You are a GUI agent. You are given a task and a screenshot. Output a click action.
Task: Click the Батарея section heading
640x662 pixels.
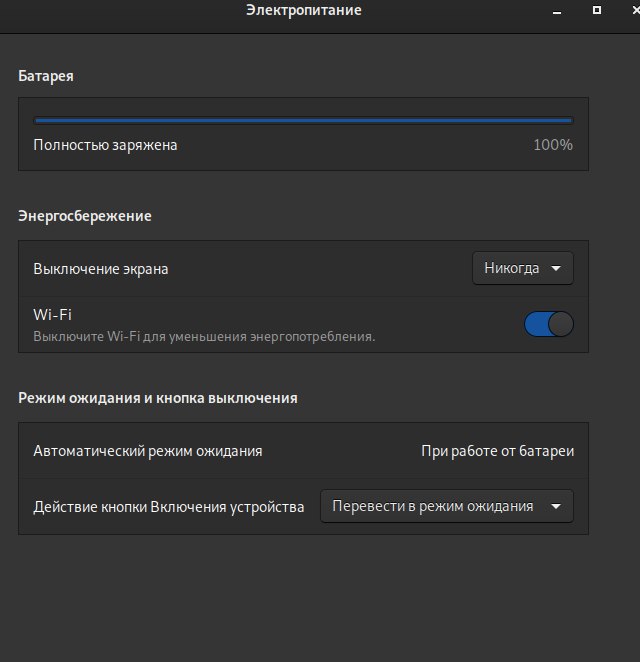point(46,76)
